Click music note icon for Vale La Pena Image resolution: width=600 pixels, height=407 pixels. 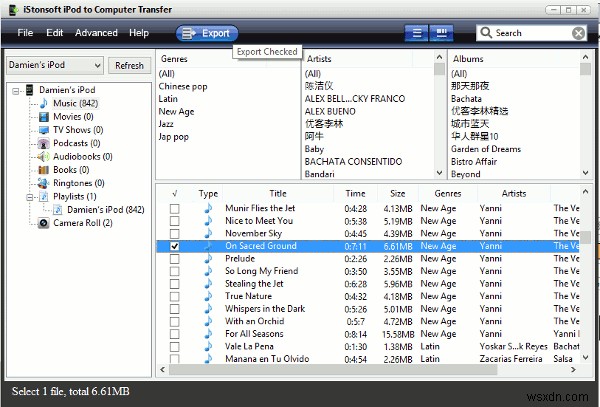point(208,347)
